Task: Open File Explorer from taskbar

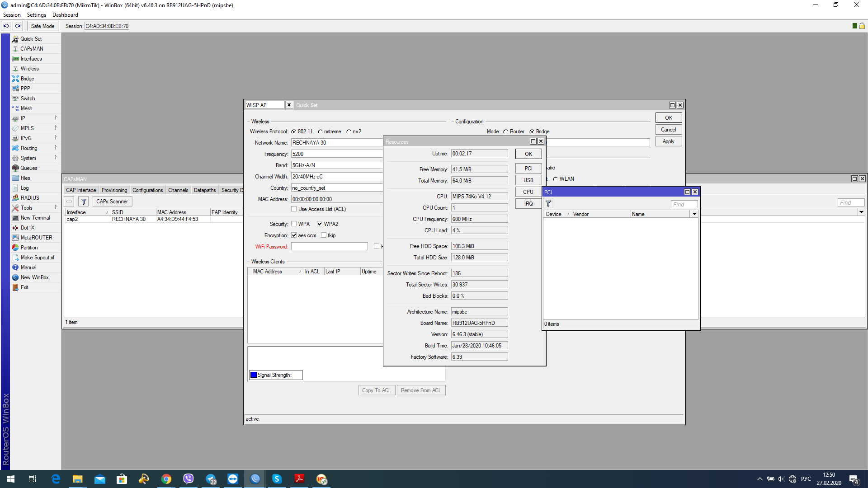Action: (x=78, y=479)
